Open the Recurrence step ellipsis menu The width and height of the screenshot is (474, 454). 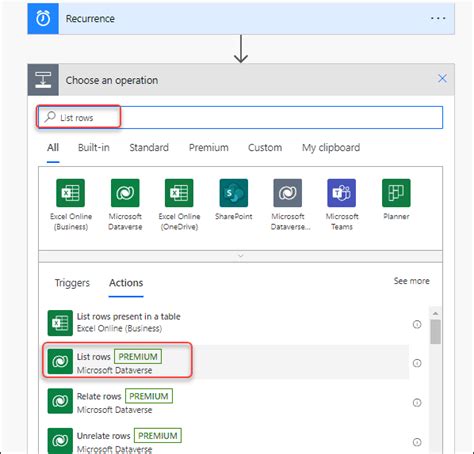[438, 18]
